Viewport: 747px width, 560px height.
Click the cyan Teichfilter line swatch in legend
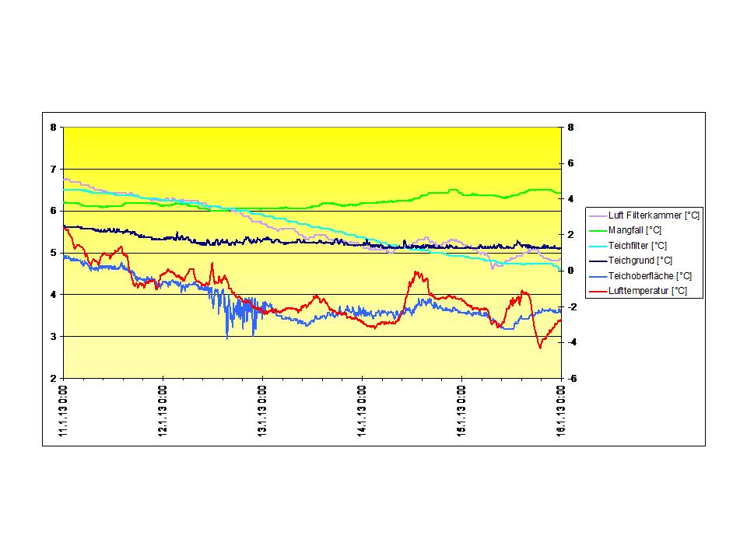click(x=598, y=246)
